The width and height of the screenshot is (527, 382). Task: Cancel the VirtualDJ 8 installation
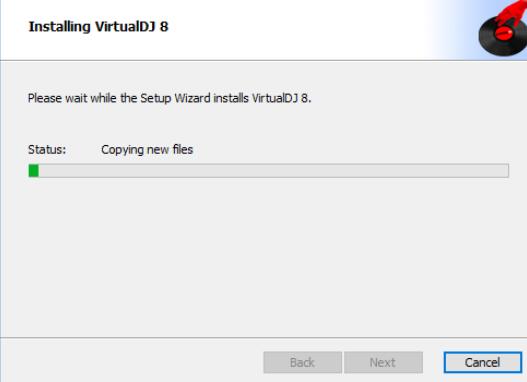[x=483, y=362]
